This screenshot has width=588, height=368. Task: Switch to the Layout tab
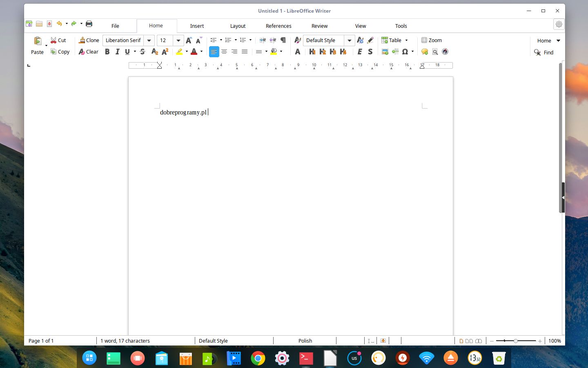point(238,26)
